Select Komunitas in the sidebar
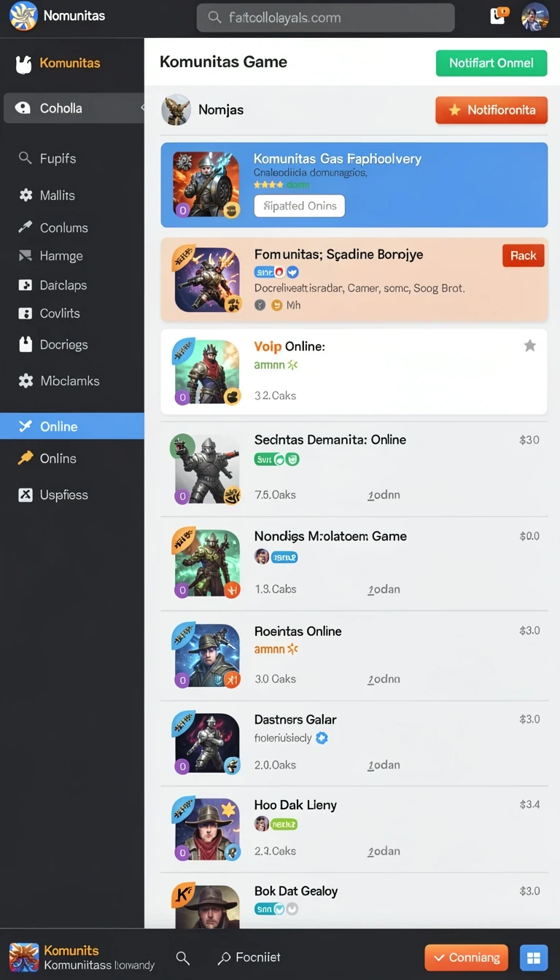Screen dimensions: 560x980 click(x=71, y=63)
